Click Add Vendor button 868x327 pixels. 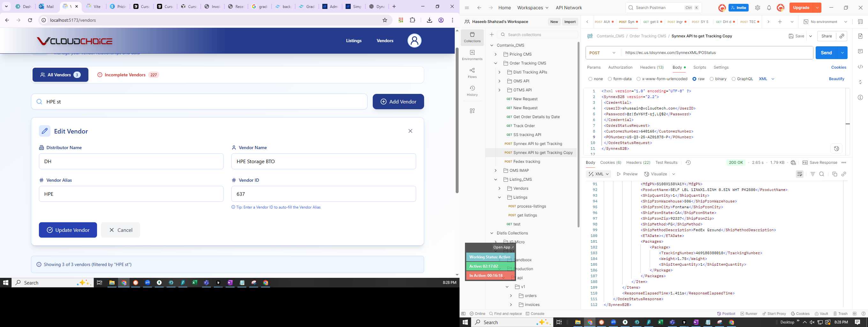(x=398, y=102)
